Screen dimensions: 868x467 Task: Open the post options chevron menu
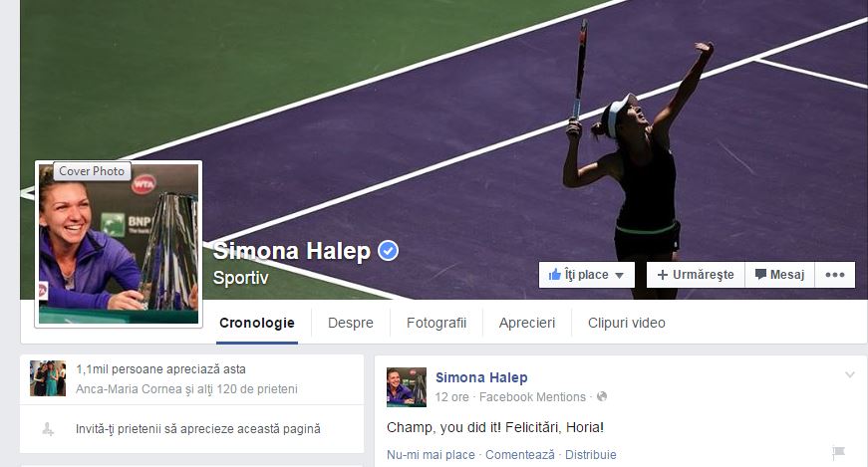click(850, 375)
